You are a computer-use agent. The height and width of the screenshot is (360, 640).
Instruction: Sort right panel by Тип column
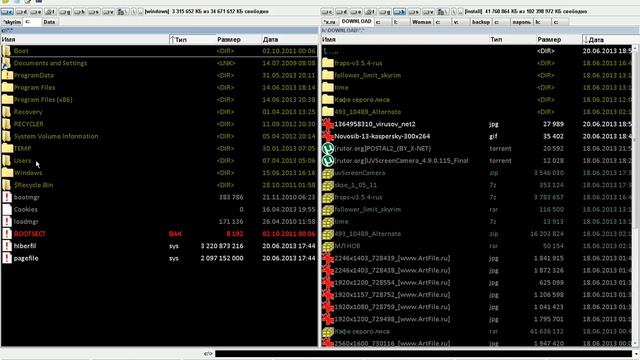pyautogui.click(x=513, y=40)
